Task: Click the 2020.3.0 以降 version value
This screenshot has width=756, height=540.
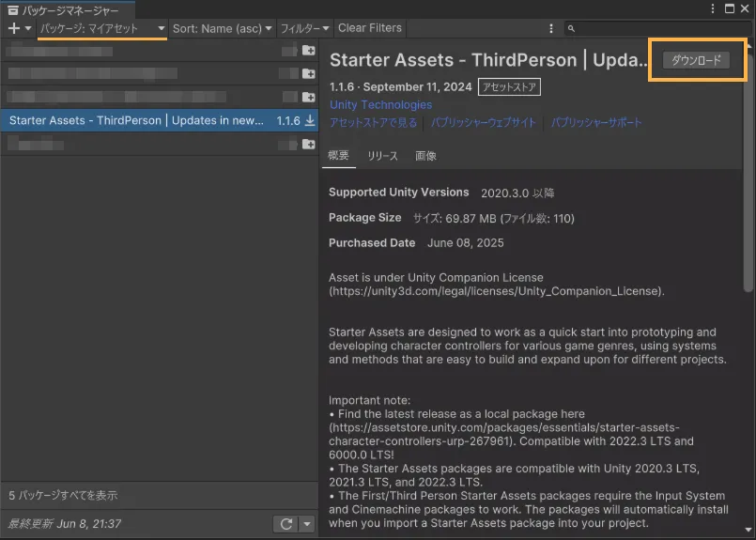Action: pos(517,193)
